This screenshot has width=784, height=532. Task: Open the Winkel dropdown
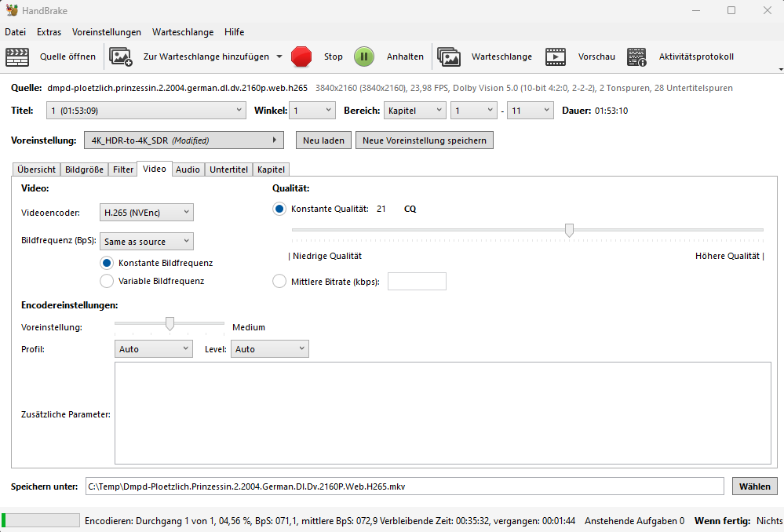pos(312,111)
